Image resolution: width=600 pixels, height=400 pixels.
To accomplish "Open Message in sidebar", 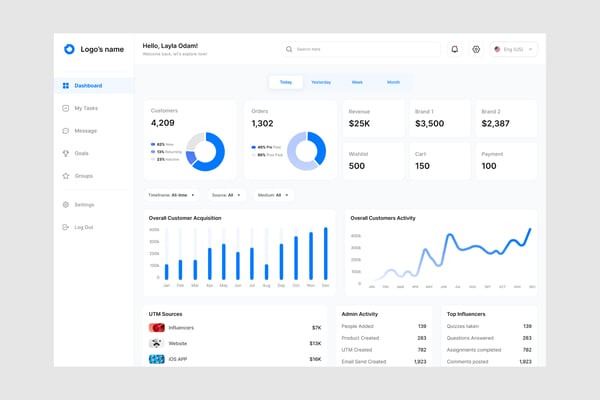I will tap(94, 131).
